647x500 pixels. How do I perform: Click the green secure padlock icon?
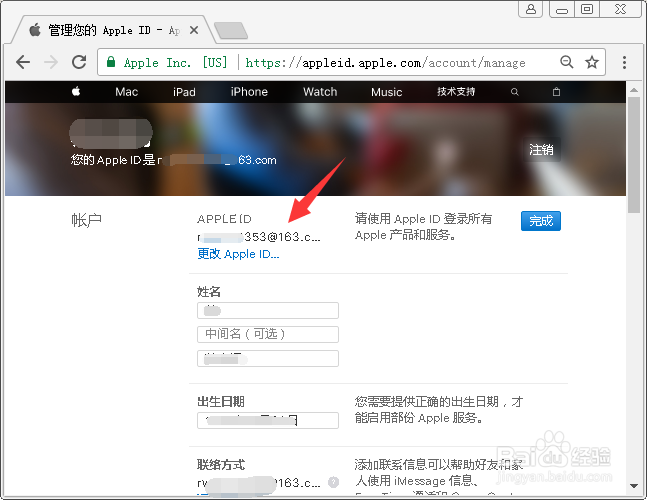pyautogui.click(x=111, y=62)
